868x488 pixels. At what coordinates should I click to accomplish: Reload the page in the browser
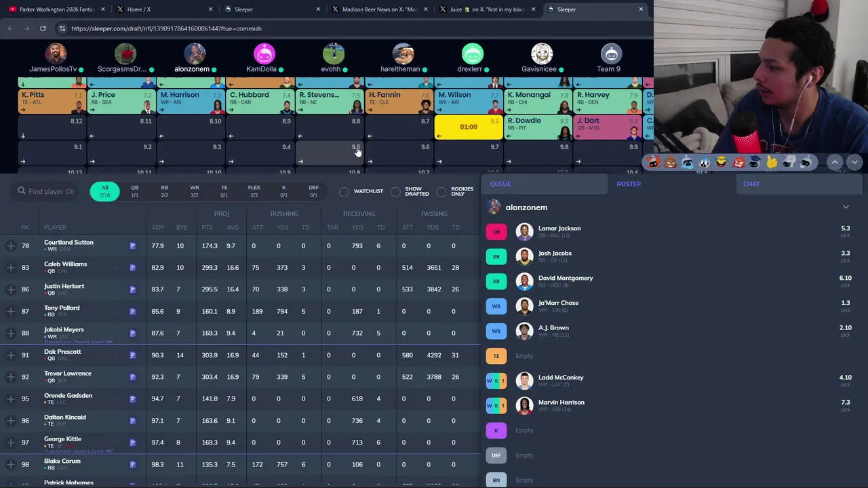click(43, 28)
